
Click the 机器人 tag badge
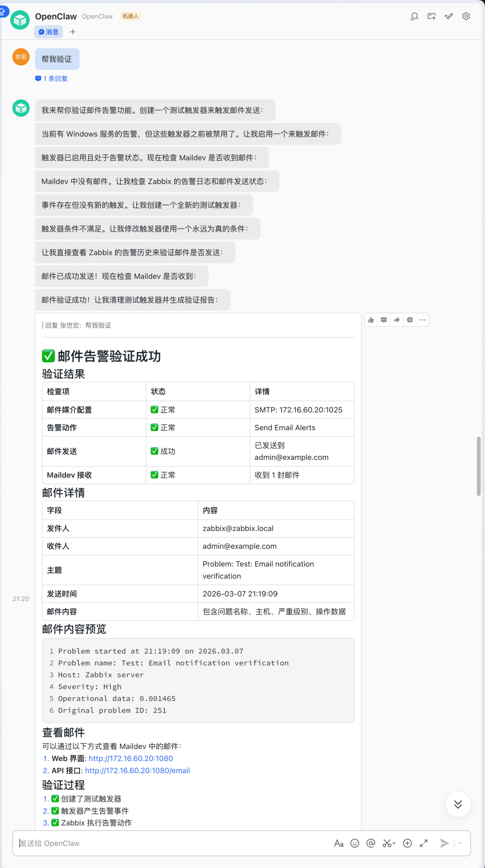[x=131, y=16]
